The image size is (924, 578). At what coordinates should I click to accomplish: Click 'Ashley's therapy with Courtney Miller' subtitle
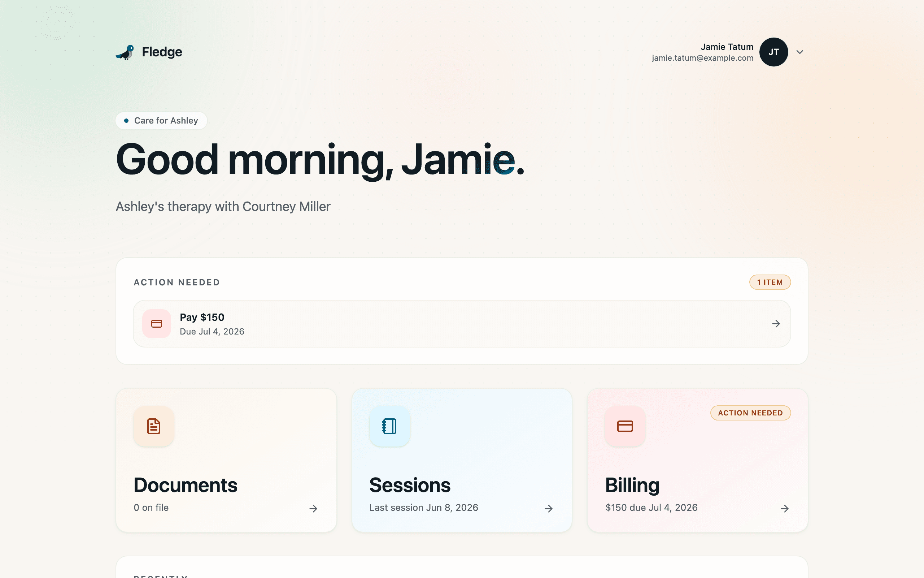click(x=223, y=206)
